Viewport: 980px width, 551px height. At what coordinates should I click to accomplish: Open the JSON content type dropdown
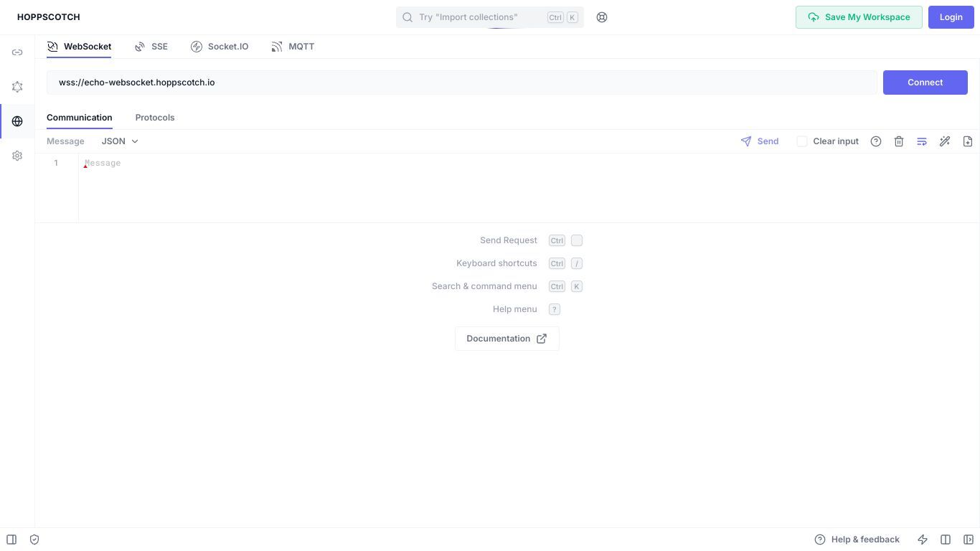point(120,141)
